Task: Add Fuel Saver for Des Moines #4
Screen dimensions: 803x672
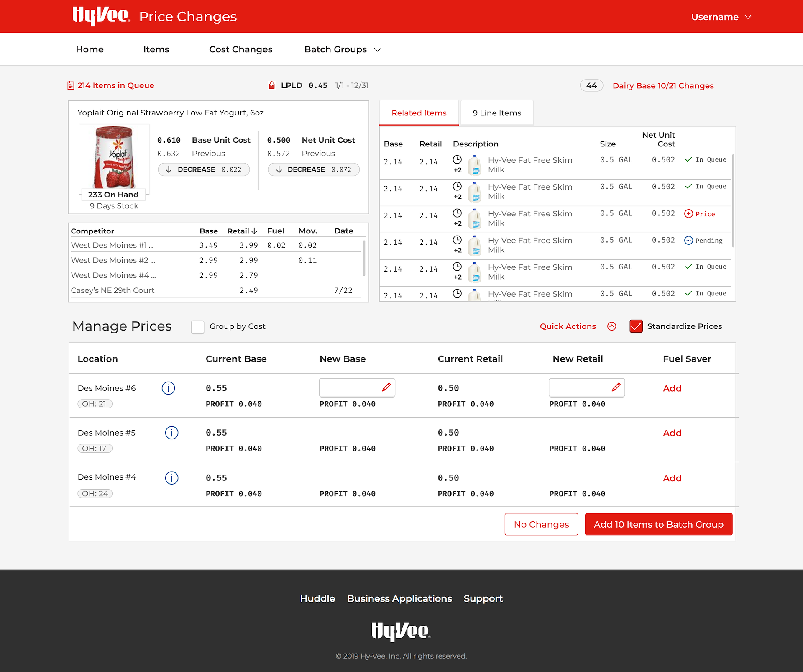Action: tap(672, 478)
